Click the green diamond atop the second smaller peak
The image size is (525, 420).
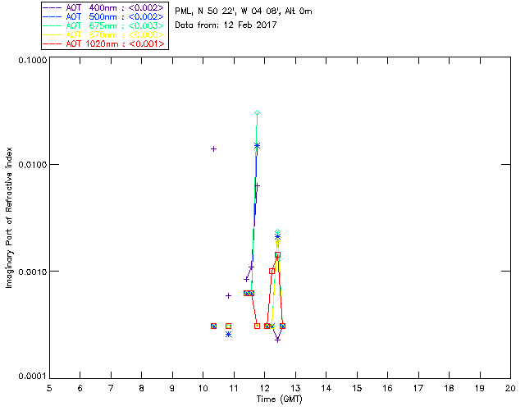(277, 232)
